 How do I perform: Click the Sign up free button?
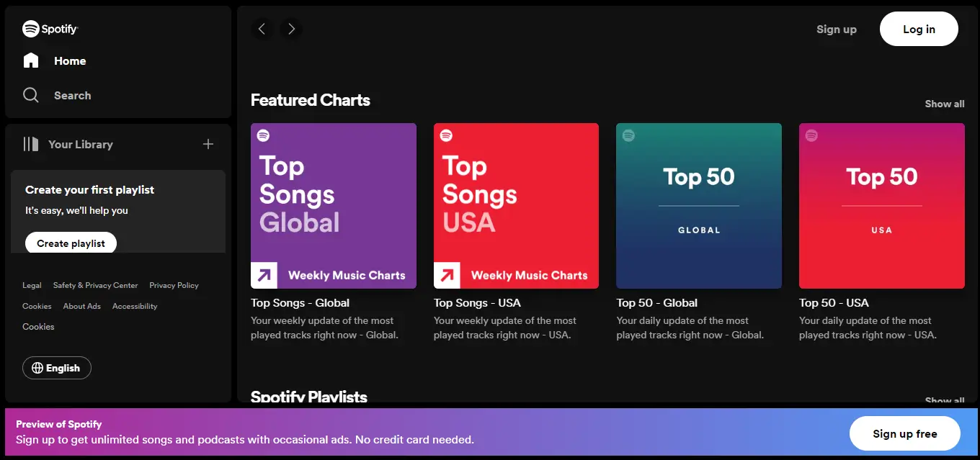click(x=905, y=433)
